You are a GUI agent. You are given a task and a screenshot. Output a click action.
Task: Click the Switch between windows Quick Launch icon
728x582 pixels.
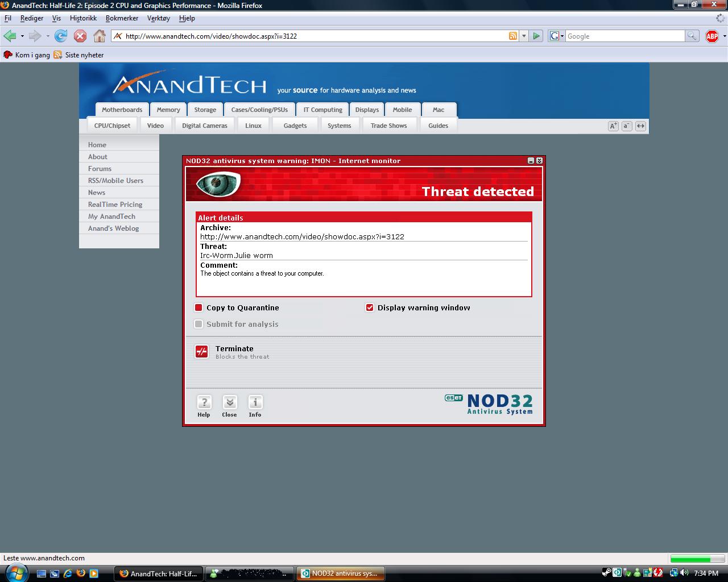pyautogui.click(x=55, y=573)
